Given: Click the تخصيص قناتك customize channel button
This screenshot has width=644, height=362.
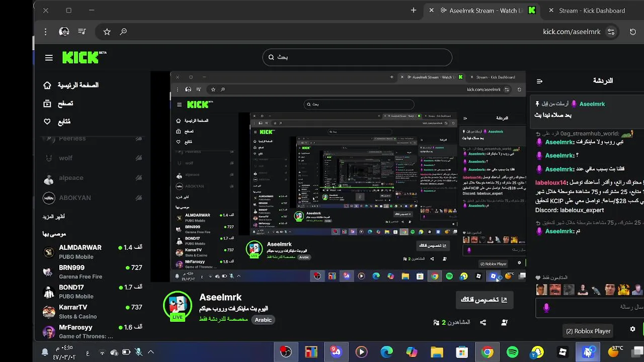Looking at the screenshot, I should click(x=485, y=300).
